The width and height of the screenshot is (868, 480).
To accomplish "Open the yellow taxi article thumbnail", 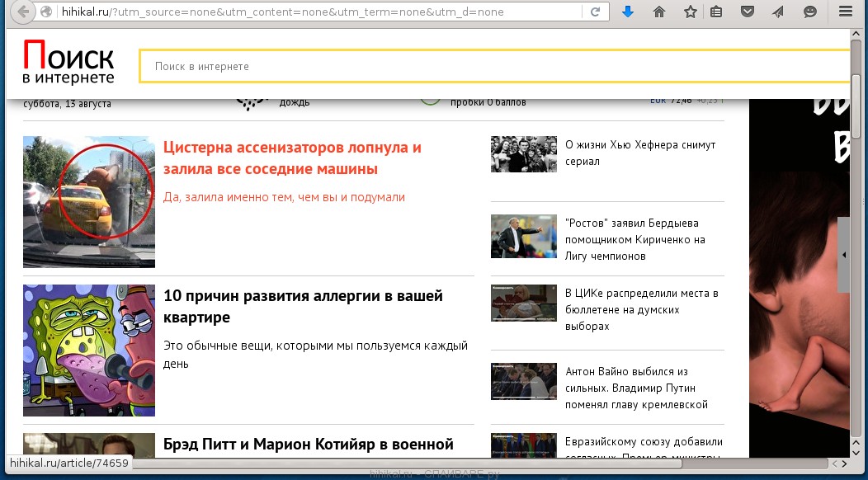I will tap(89, 201).
